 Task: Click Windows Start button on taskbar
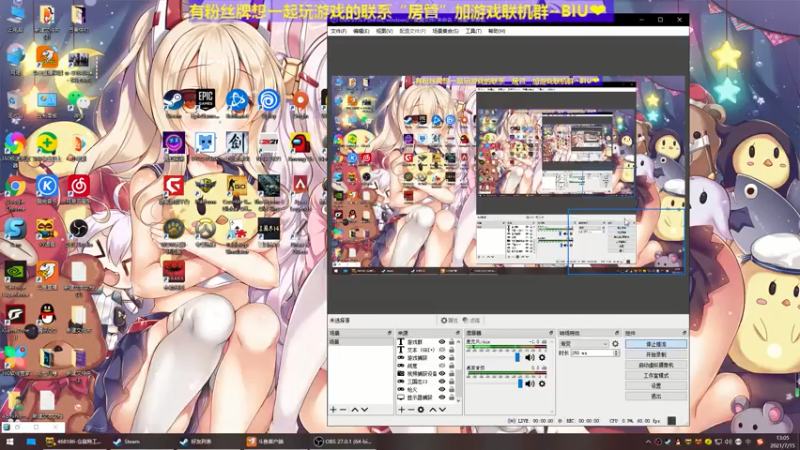click(x=10, y=442)
